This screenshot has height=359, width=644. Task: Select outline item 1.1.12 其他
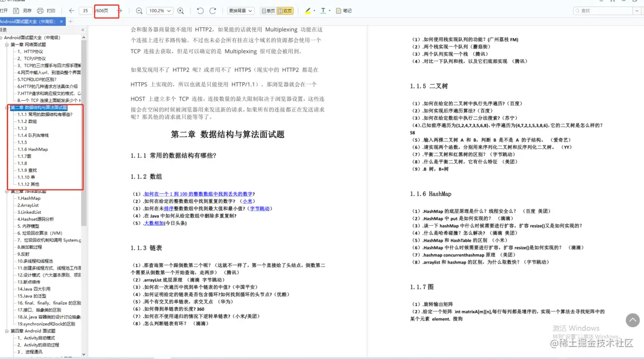(28, 184)
